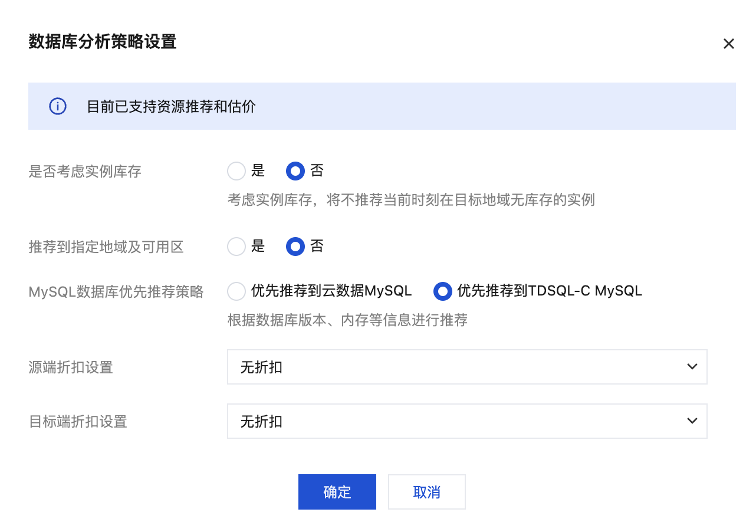Select 否 for 是否考虑实例库存
Image resolution: width=756 pixels, height=532 pixels.
[x=295, y=171]
